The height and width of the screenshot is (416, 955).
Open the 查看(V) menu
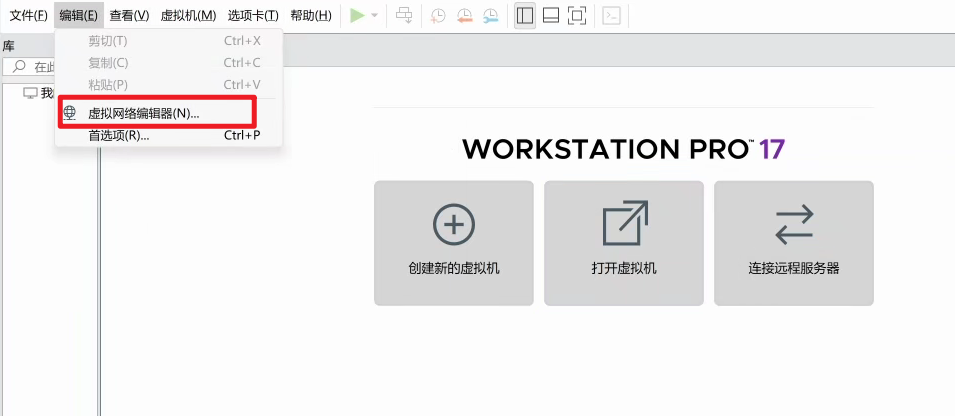[x=129, y=16]
